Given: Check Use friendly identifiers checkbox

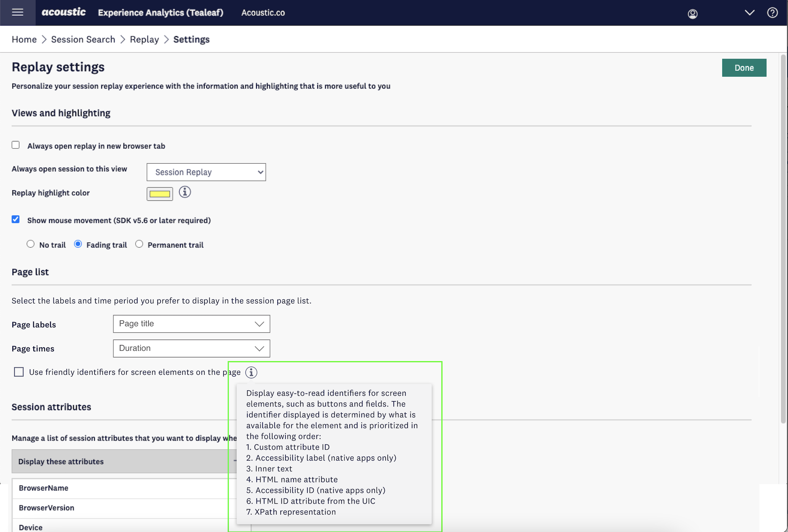Looking at the screenshot, I should (x=19, y=372).
